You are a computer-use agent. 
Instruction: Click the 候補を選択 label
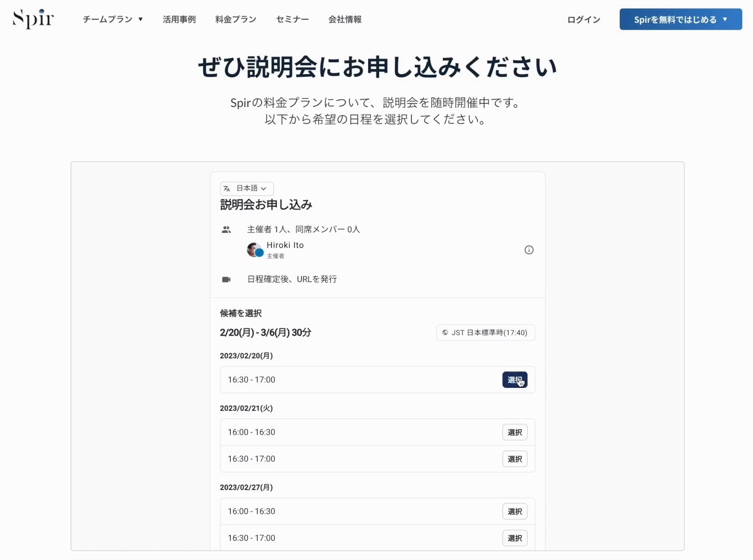pos(241,313)
